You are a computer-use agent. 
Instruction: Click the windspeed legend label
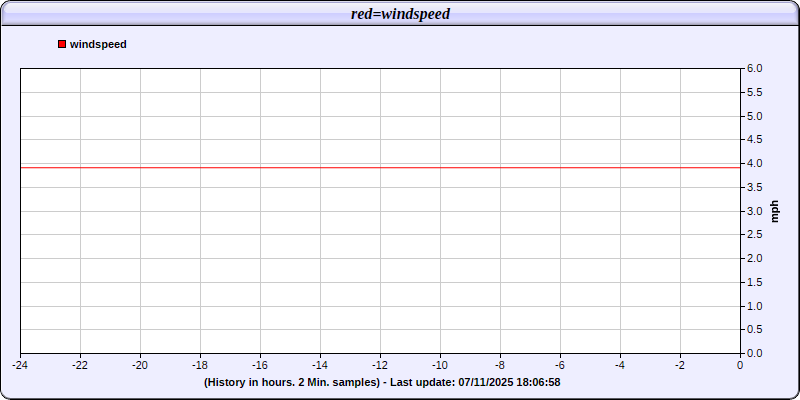point(98,44)
